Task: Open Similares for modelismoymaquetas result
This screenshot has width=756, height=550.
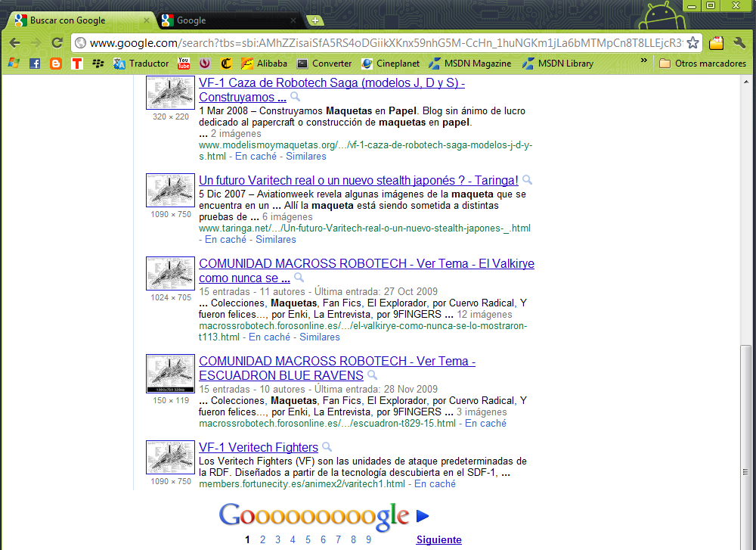Action: (x=305, y=157)
